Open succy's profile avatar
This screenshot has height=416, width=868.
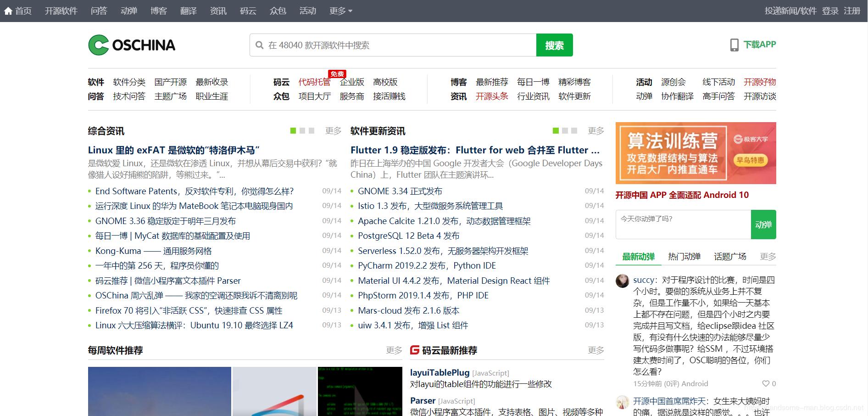622,281
